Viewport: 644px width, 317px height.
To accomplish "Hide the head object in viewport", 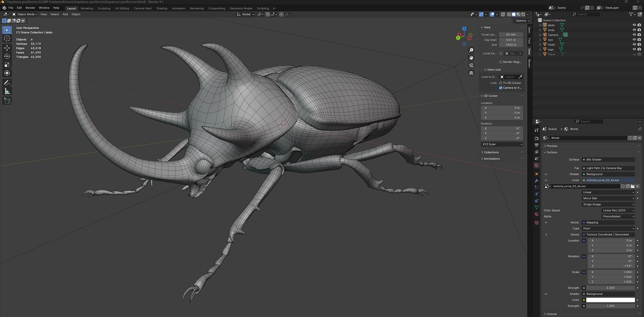I will (x=634, y=45).
